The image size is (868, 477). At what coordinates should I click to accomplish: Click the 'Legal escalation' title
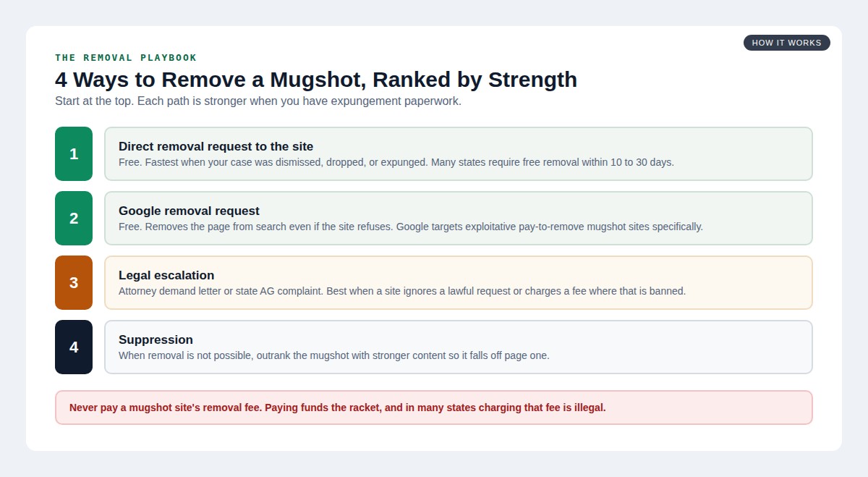click(x=166, y=275)
